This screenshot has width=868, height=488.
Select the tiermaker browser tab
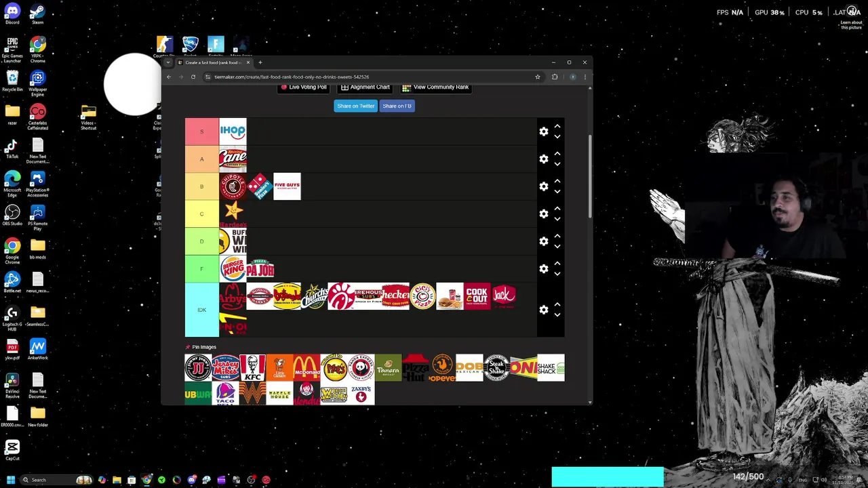214,62
